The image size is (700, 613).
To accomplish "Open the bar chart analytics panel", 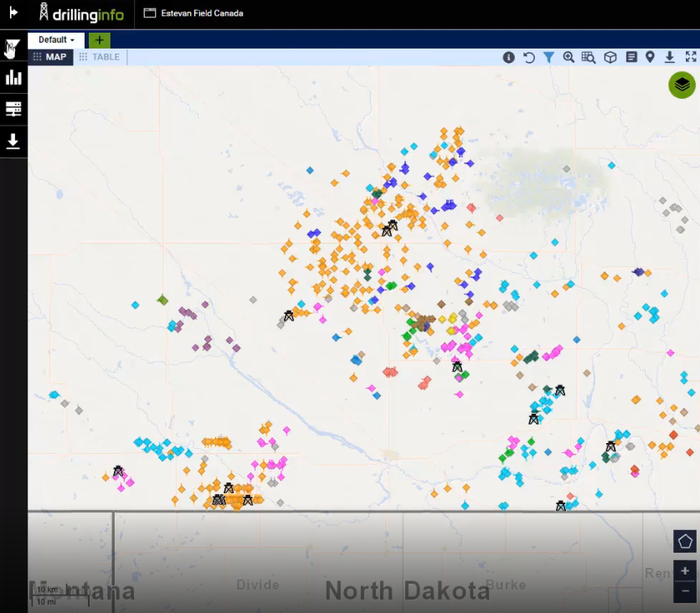I will [x=13, y=77].
